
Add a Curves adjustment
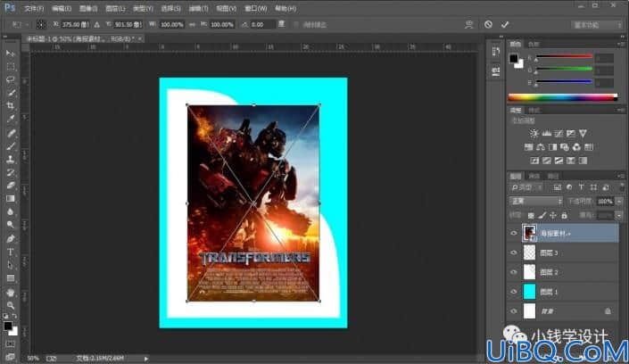point(559,133)
